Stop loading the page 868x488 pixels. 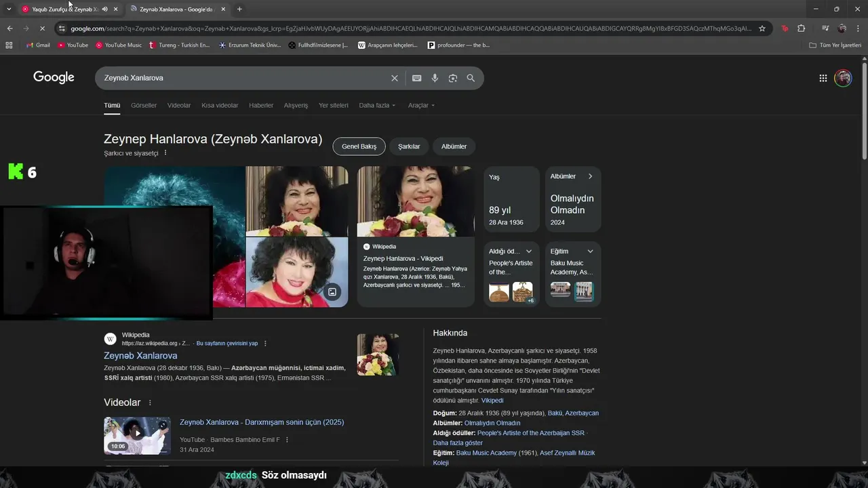tap(42, 28)
